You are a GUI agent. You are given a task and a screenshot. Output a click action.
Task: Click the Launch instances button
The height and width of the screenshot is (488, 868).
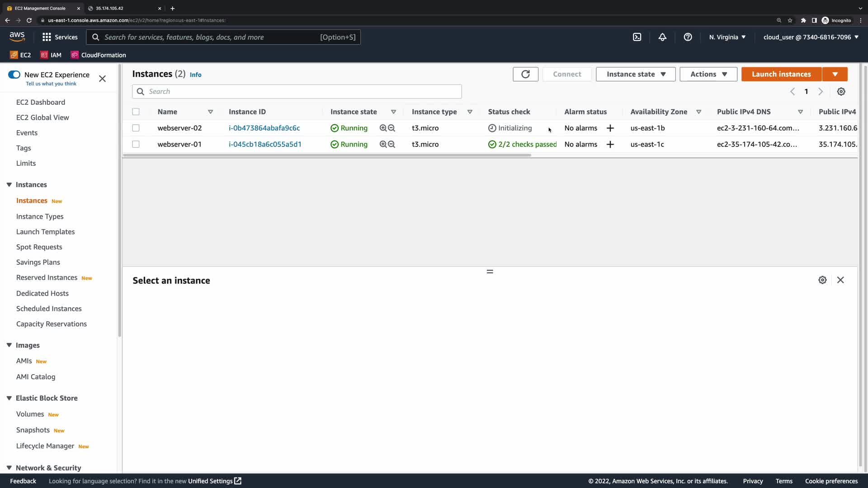pos(781,74)
